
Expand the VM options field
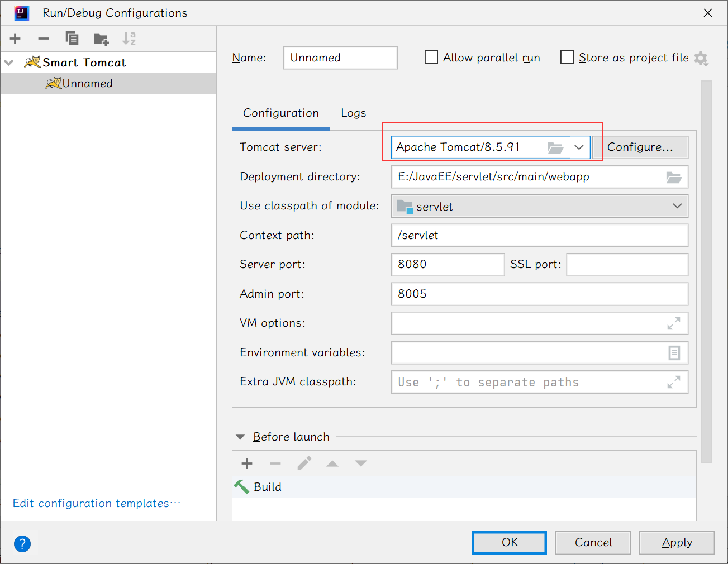[x=674, y=323]
